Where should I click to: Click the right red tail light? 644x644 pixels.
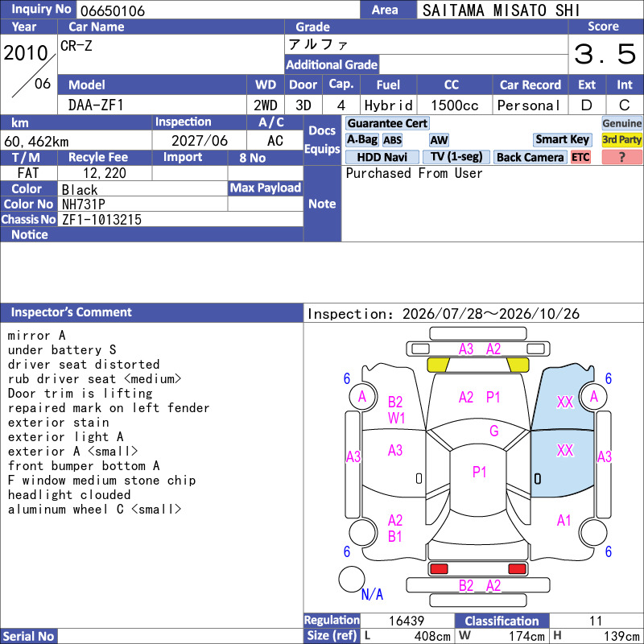coord(517,569)
